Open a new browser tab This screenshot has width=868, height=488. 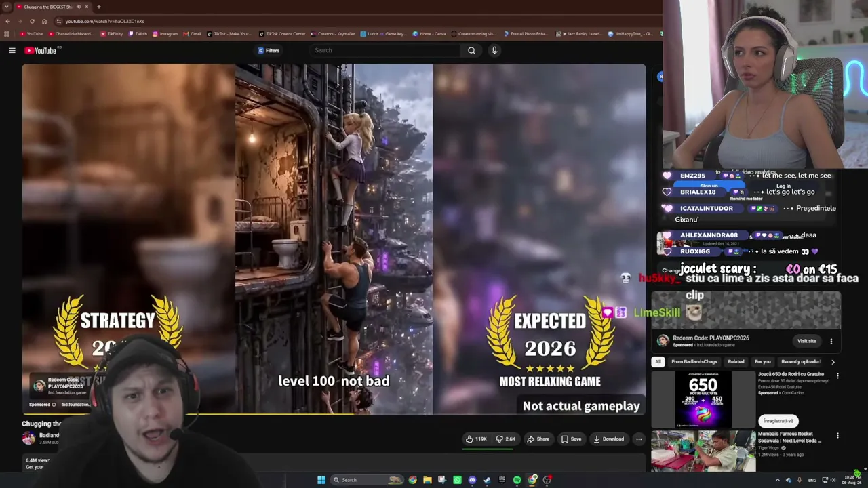98,7
